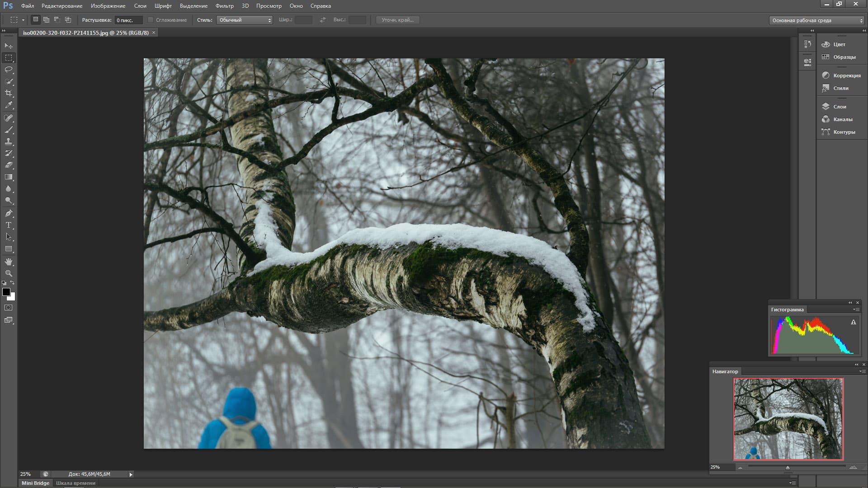
Task: Select the Hand tool
Action: coord(9,262)
